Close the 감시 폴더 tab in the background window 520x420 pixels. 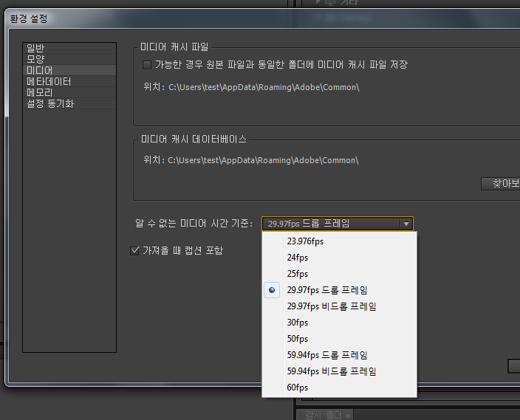(x=348, y=416)
